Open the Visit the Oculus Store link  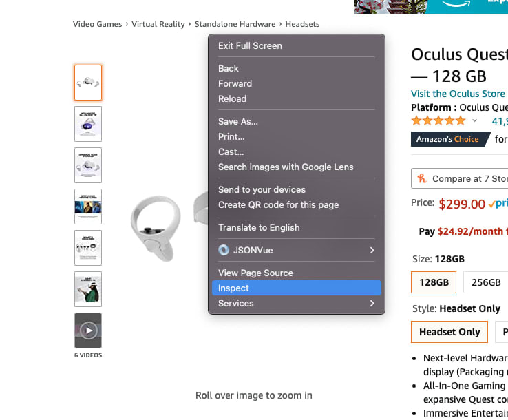coord(458,94)
